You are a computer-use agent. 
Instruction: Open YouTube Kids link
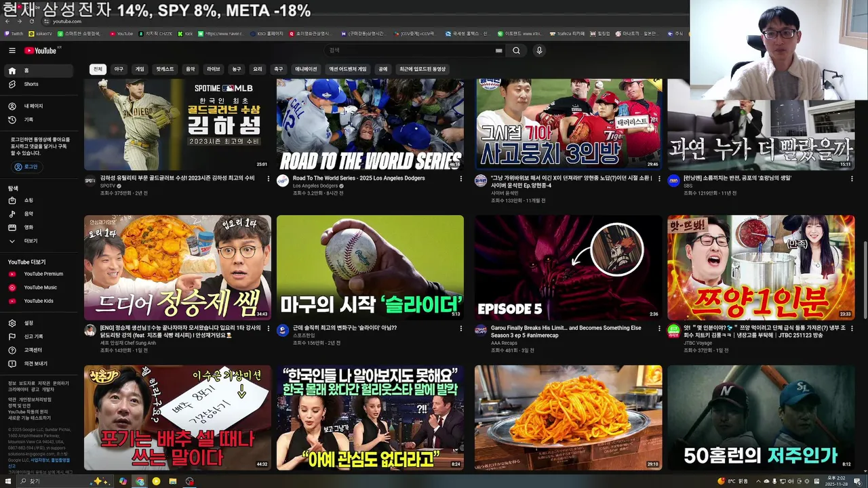coord(40,301)
